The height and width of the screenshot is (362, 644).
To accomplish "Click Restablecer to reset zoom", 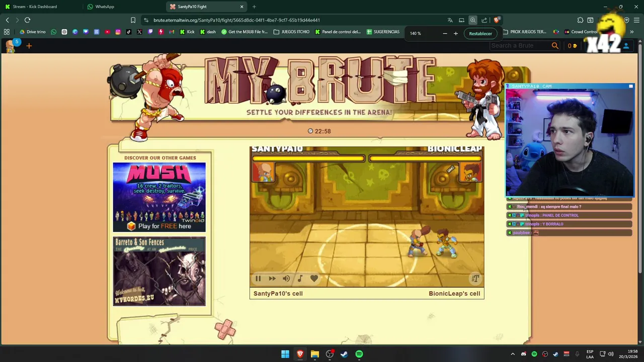I will (x=480, y=34).
